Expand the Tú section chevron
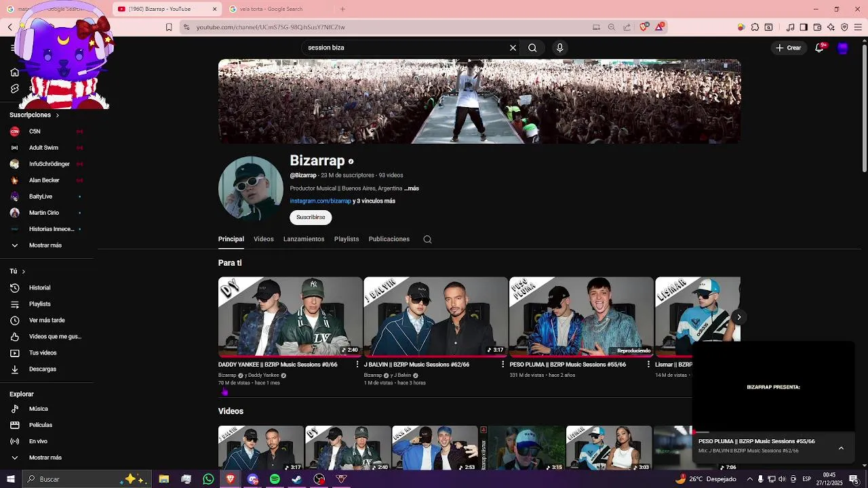Image resolution: width=868 pixels, height=488 pixels. point(24,271)
